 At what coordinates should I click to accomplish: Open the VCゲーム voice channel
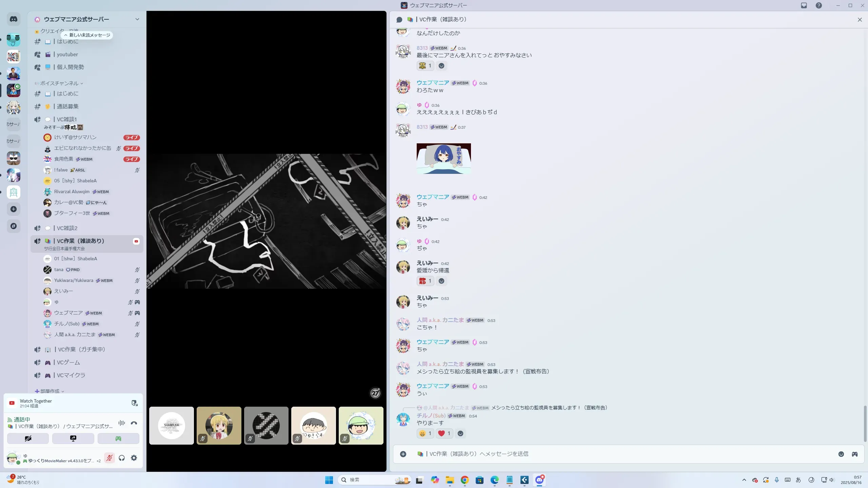pyautogui.click(x=68, y=362)
